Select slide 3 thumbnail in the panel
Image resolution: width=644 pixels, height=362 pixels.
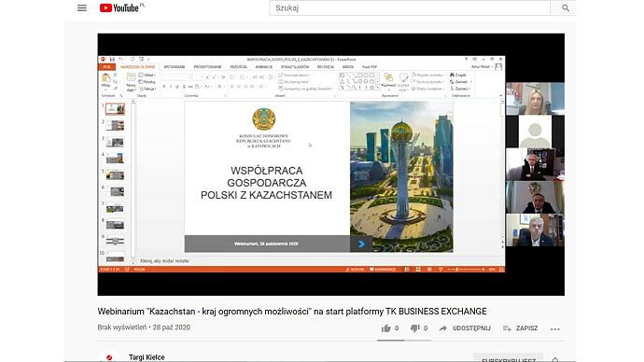pos(115,142)
